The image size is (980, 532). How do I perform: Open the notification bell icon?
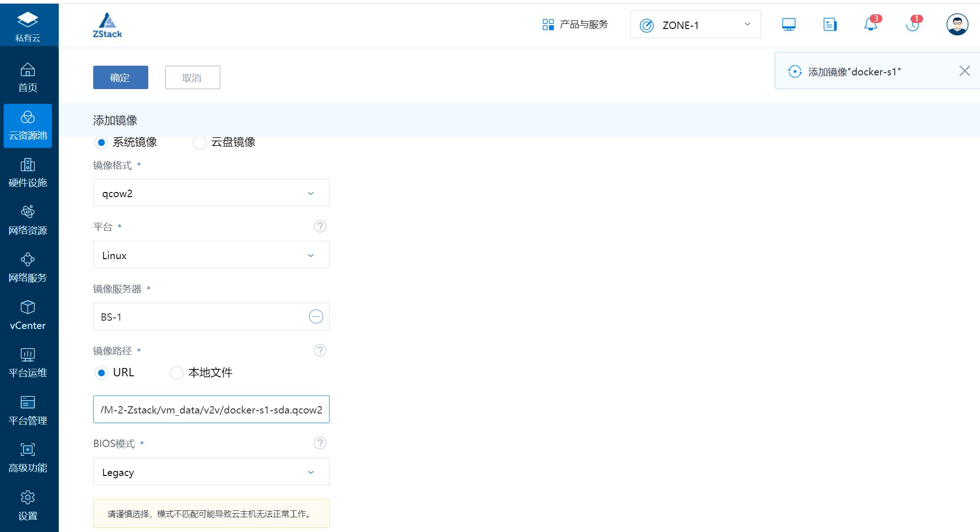pos(870,24)
